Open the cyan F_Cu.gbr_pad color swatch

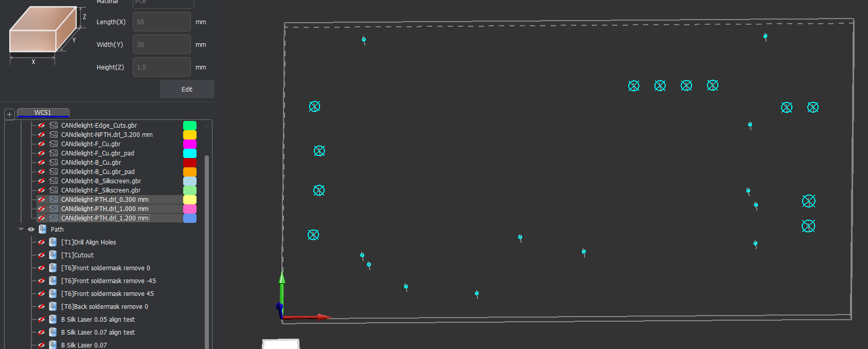pyautogui.click(x=190, y=153)
